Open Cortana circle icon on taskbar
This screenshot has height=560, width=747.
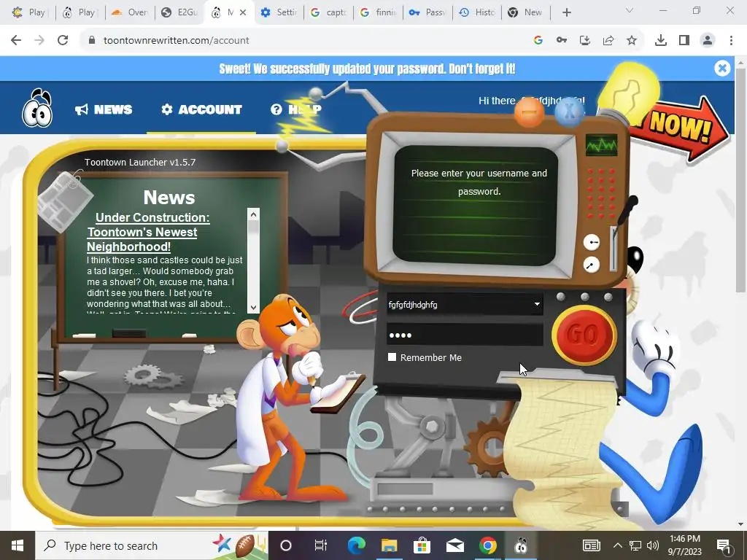coord(286,545)
